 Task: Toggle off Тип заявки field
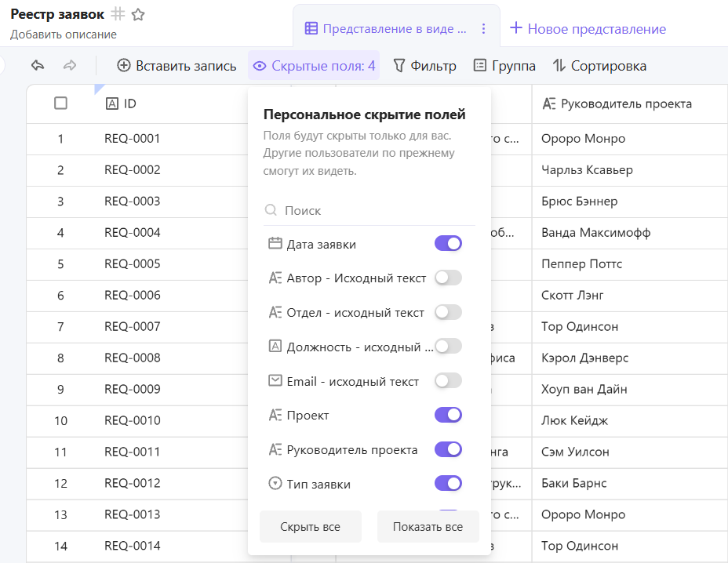coord(448,483)
